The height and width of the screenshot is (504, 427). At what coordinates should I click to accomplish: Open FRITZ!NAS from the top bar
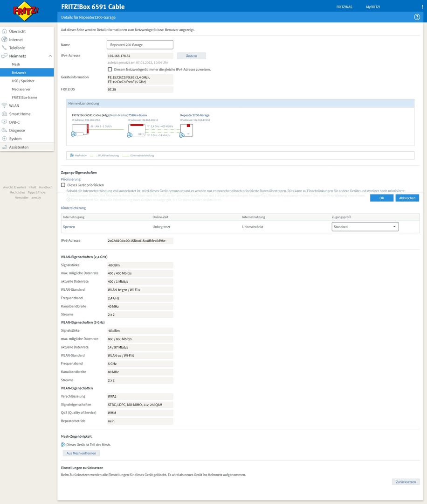344,7
